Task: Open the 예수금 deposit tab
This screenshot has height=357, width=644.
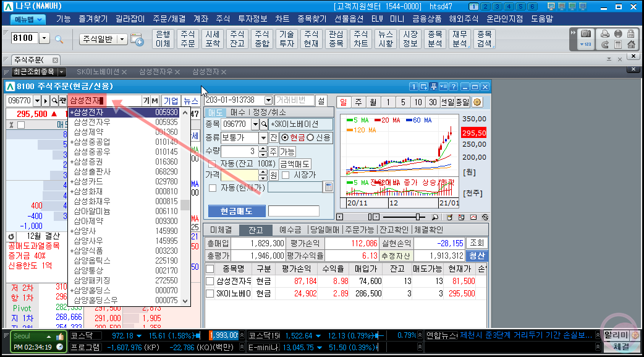Action: (x=290, y=230)
